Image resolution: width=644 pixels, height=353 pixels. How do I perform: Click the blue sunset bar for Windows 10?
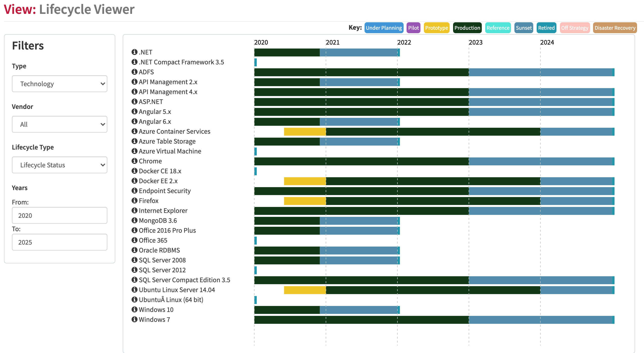click(359, 310)
